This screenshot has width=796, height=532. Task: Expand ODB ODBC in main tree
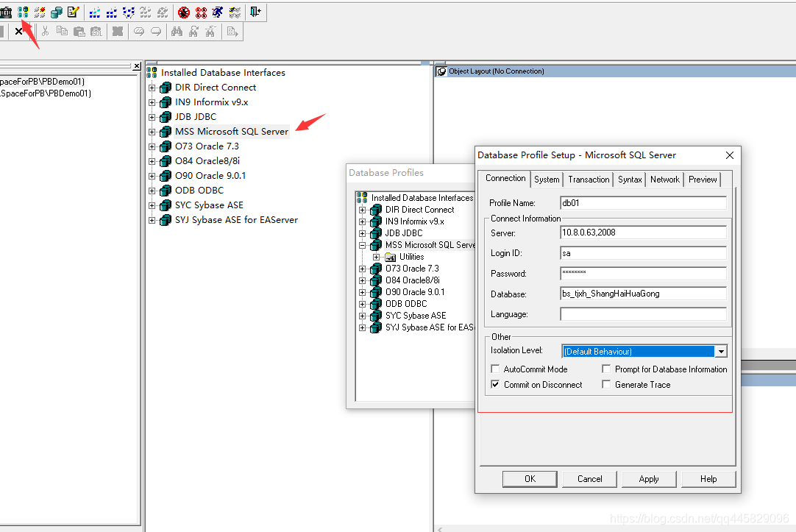pos(152,191)
